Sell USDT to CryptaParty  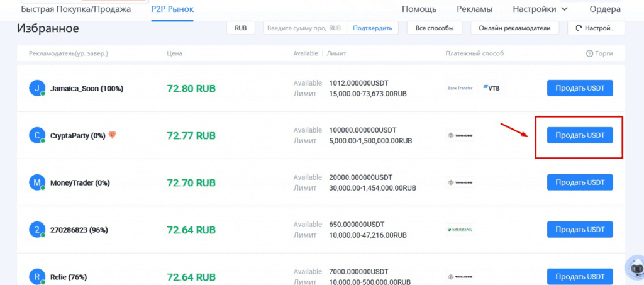click(580, 135)
